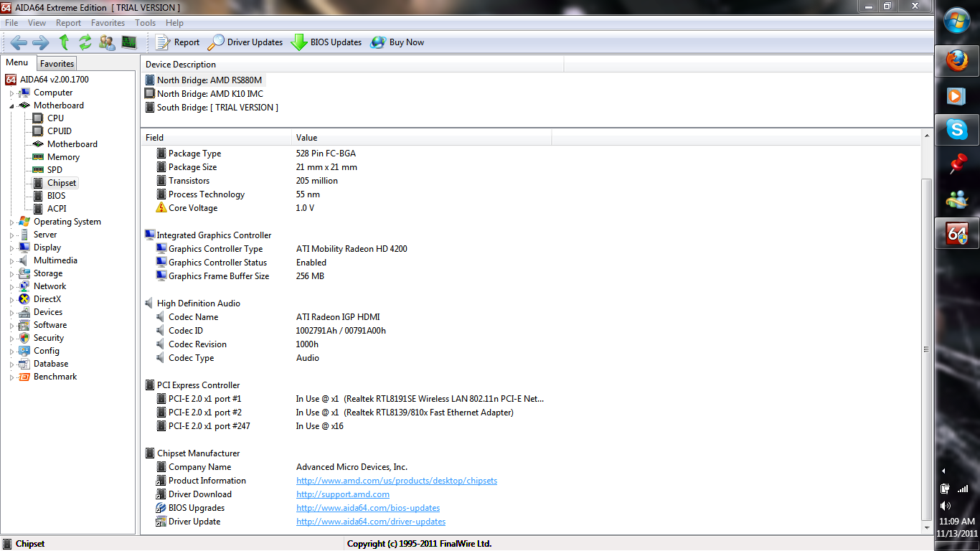The width and height of the screenshot is (980, 551).
Task: Click the Value column header
Action: (x=422, y=138)
